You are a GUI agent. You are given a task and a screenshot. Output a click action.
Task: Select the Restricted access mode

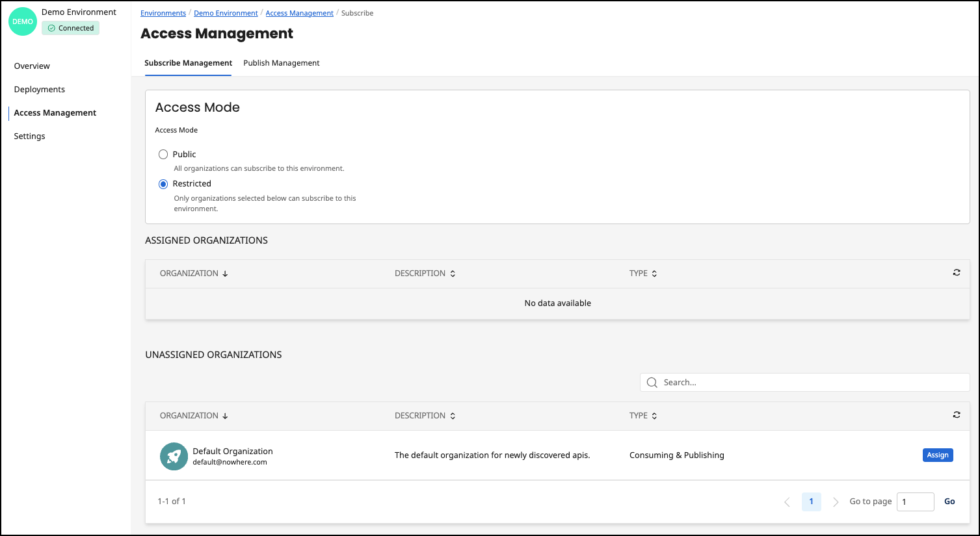pyautogui.click(x=163, y=184)
